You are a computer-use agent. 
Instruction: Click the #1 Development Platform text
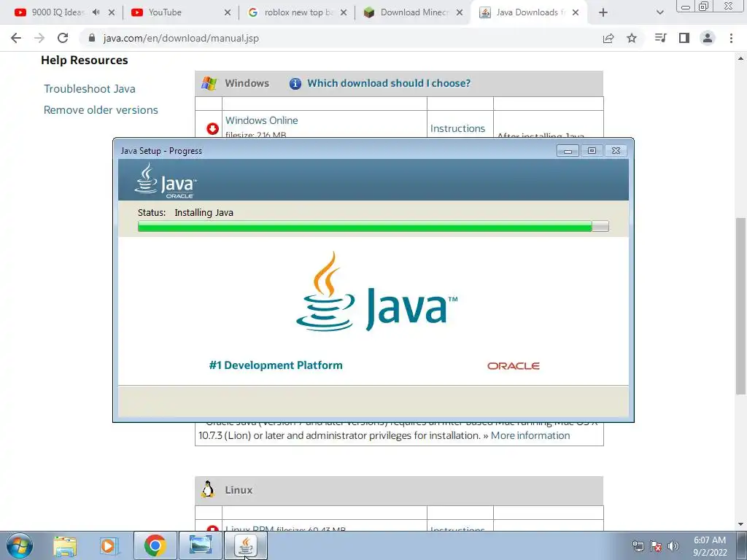click(x=275, y=365)
